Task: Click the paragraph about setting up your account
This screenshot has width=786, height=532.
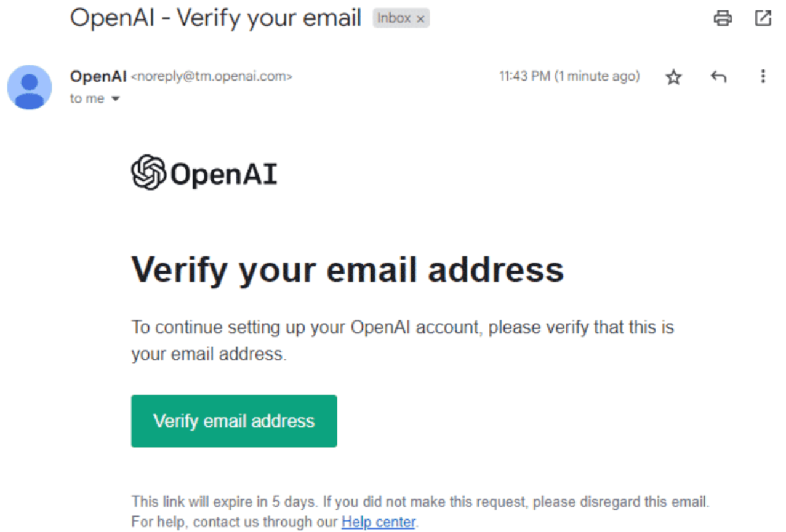Action: (403, 341)
